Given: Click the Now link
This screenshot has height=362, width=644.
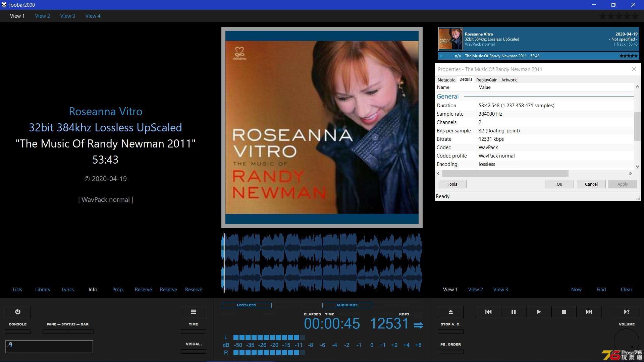Looking at the screenshot, I should [x=577, y=290].
